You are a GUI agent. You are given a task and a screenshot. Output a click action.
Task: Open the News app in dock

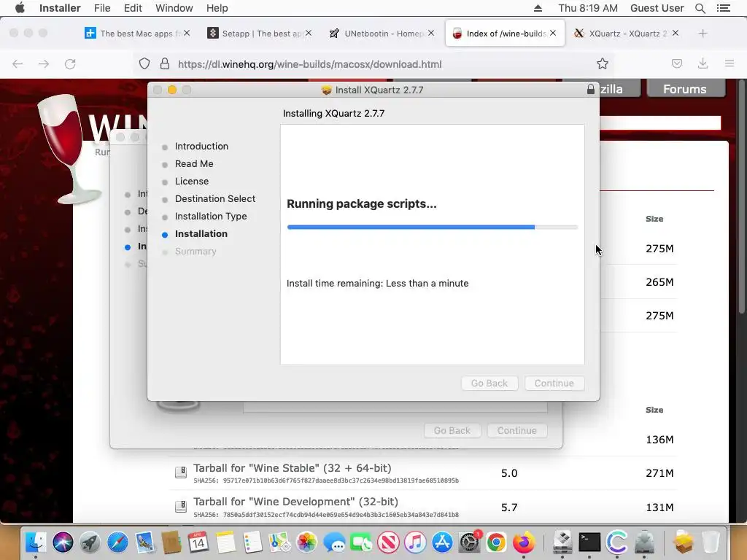click(x=388, y=542)
